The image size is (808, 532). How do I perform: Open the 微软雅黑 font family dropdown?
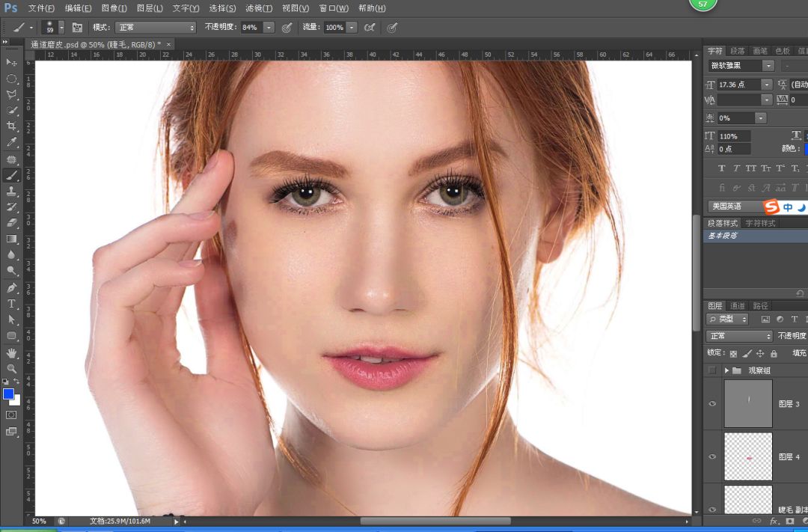(x=768, y=66)
